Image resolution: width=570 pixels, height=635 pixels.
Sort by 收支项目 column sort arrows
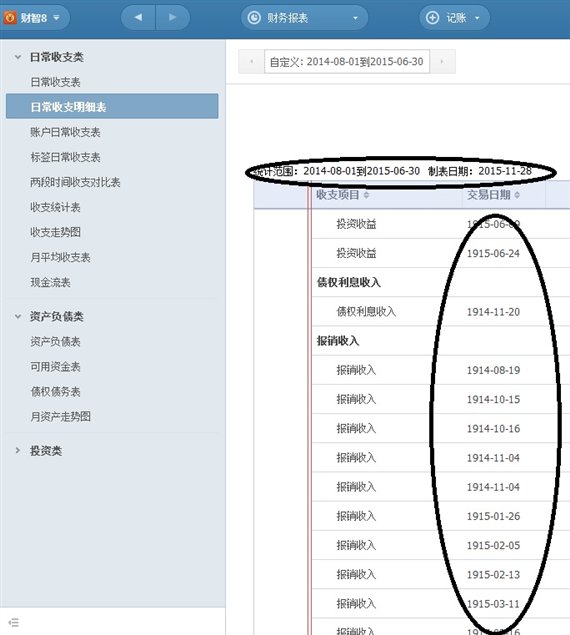pos(366,195)
